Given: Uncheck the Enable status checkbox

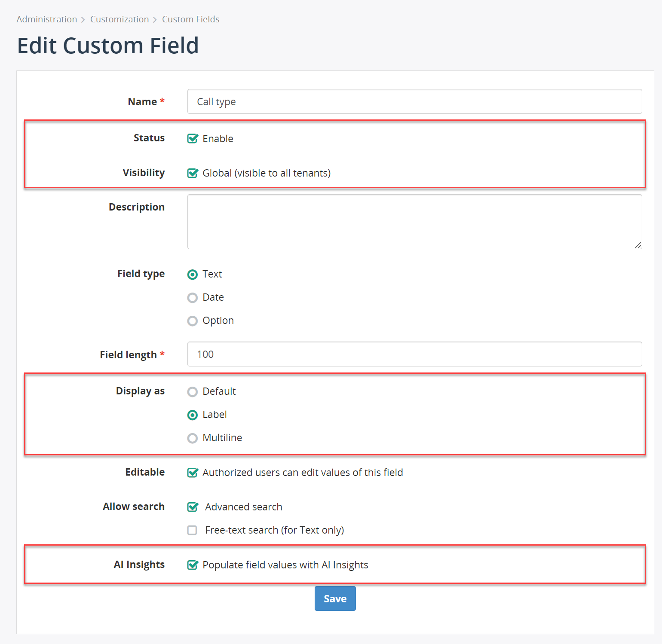Looking at the screenshot, I should pyautogui.click(x=193, y=138).
